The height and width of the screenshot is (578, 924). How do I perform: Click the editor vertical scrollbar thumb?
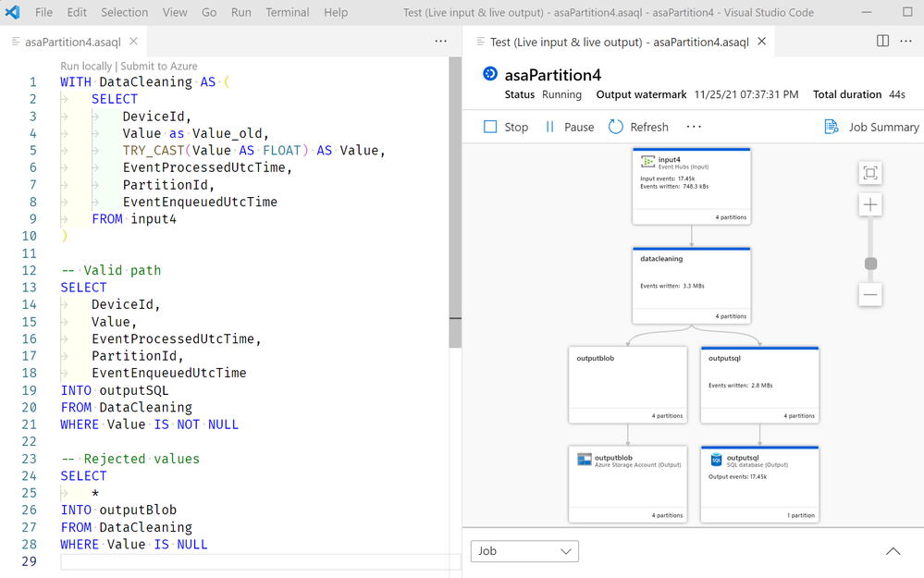(x=454, y=203)
